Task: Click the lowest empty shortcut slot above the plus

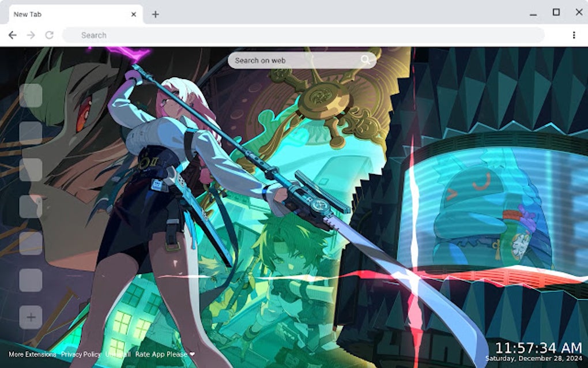Action: point(32,280)
